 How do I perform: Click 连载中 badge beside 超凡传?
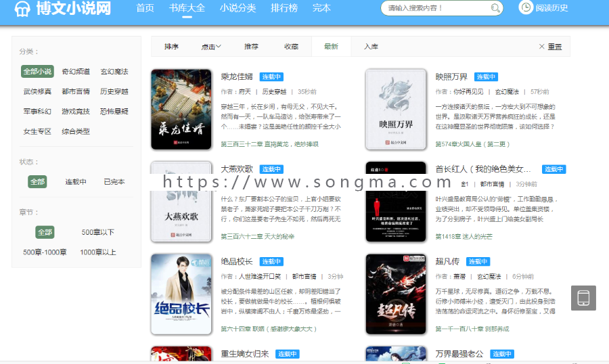[478, 262]
